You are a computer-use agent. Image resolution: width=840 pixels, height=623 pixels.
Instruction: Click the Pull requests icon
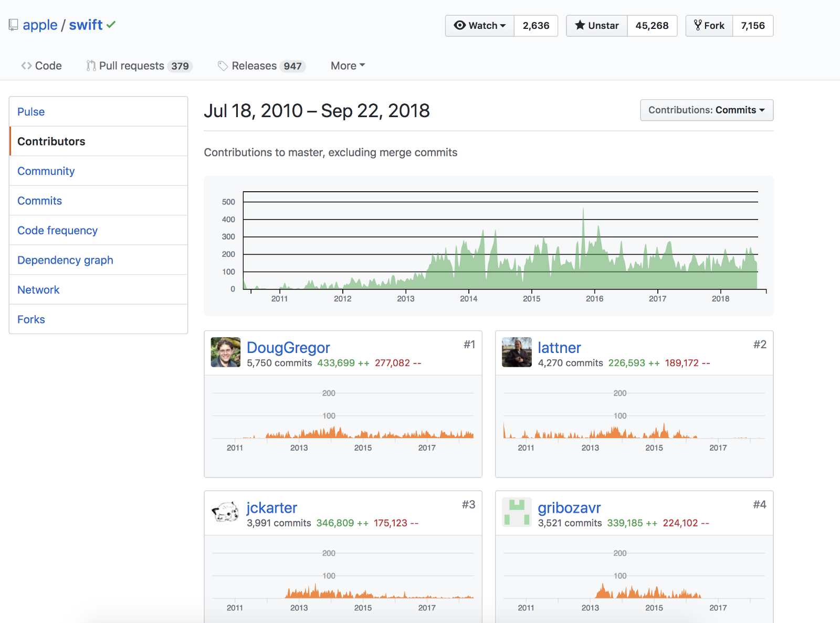point(91,66)
